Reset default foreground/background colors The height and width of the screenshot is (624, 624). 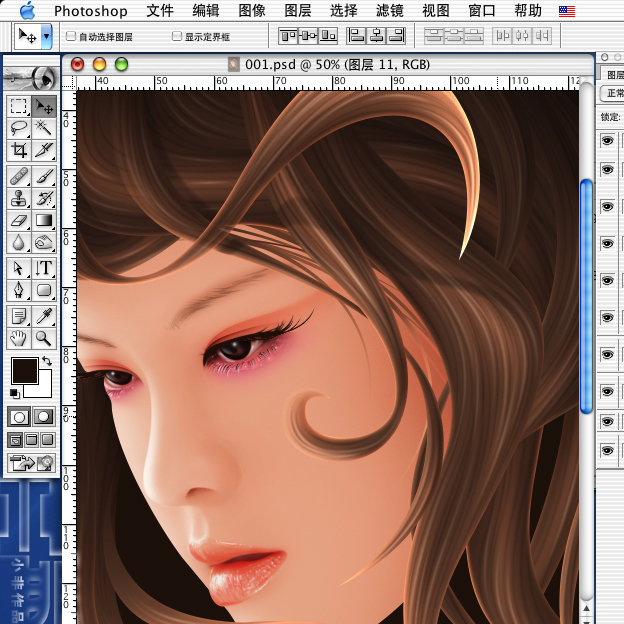(x=14, y=394)
